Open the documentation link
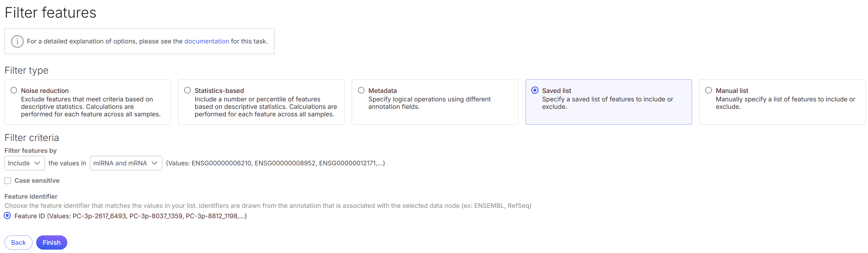The height and width of the screenshot is (253, 868). pos(207,42)
